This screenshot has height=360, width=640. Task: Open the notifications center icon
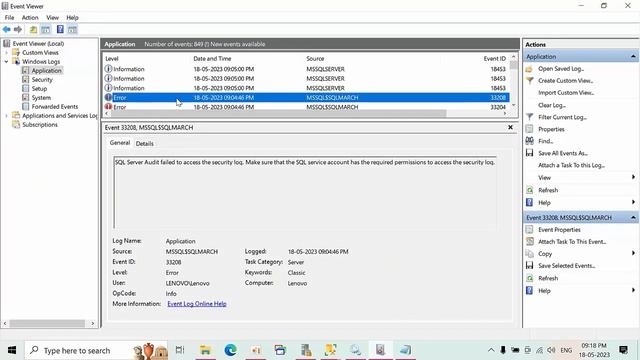coord(623,350)
